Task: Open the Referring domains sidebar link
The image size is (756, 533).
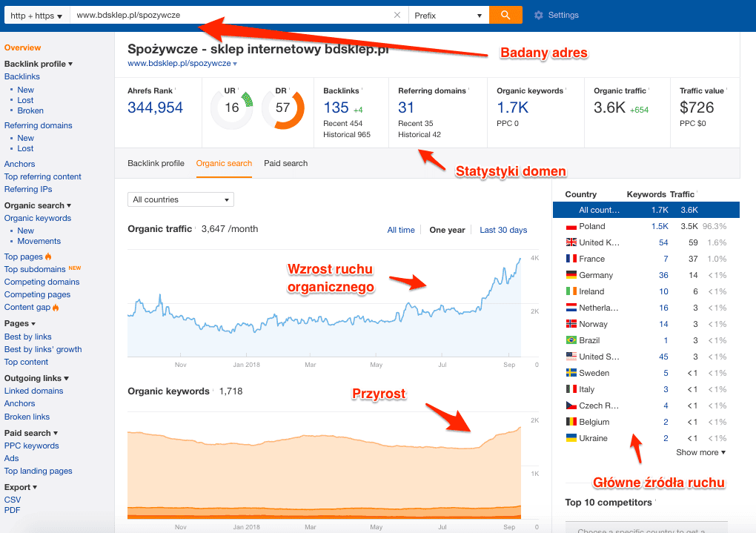Action: [38, 125]
